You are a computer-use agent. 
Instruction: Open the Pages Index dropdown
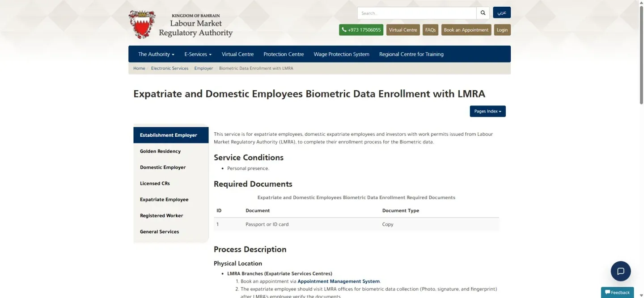(x=487, y=111)
